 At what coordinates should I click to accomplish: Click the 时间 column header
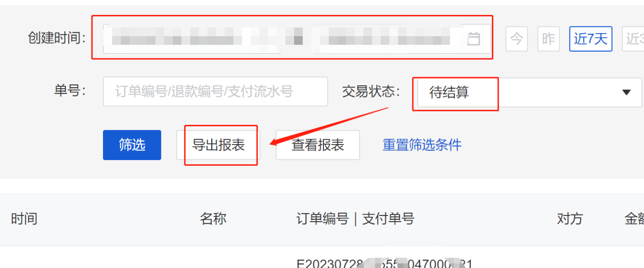pos(24,219)
